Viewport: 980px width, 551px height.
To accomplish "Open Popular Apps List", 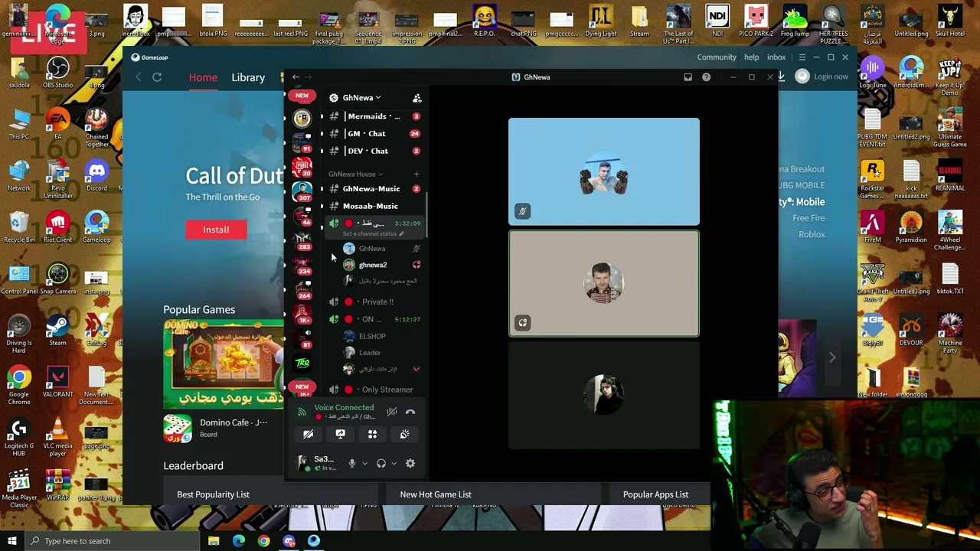I will click(x=655, y=494).
